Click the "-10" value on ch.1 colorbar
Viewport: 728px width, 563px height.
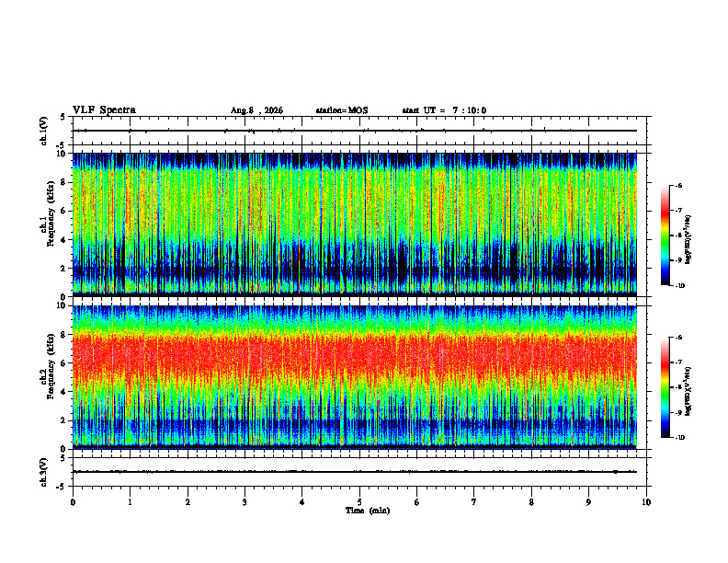click(x=679, y=286)
